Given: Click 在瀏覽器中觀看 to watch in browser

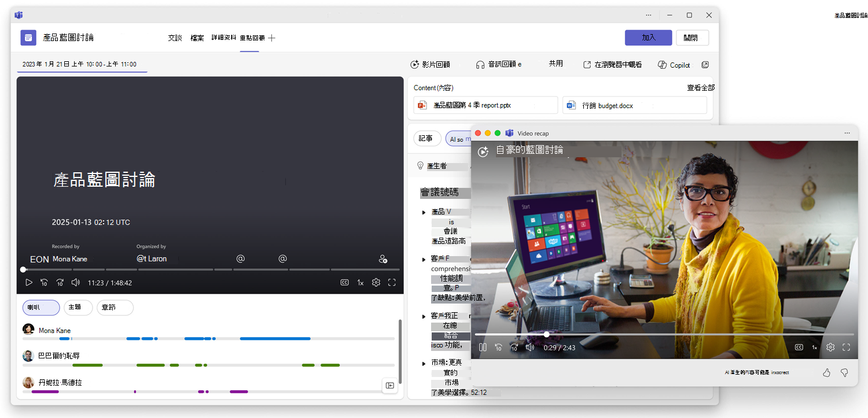Looking at the screenshot, I should (x=612, y=65).
